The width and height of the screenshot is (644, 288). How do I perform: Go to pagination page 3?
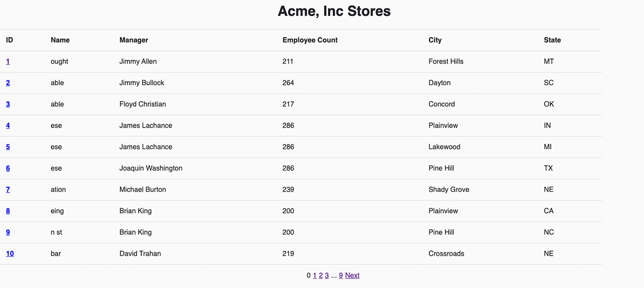click(x=327, y=276)
